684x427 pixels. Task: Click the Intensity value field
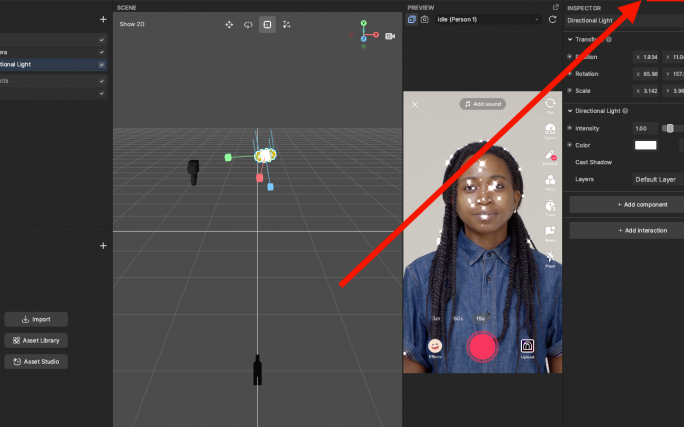pos(644,128)
